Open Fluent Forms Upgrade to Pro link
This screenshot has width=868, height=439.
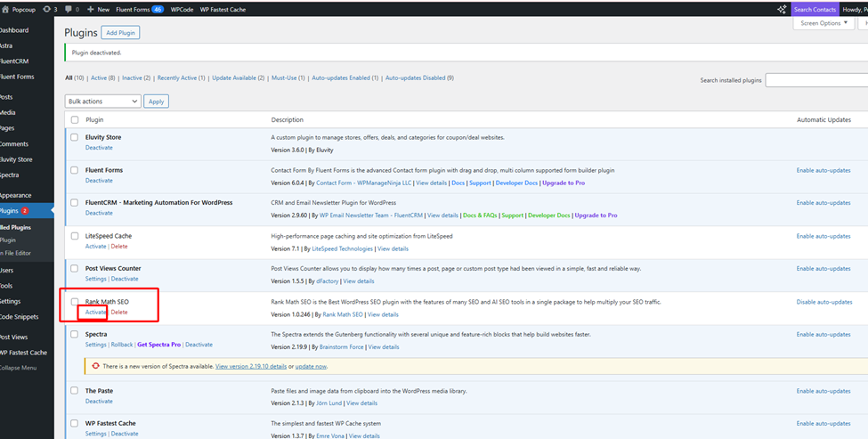(x=564, y=183)
